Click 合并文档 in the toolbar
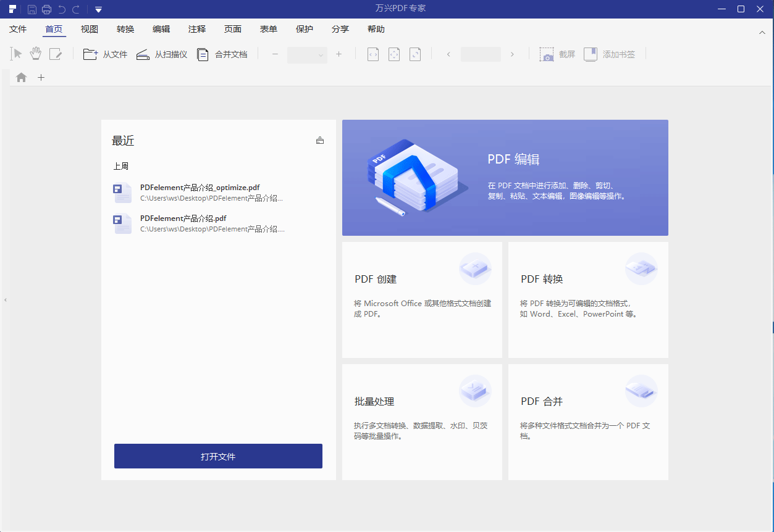Screen dimensions: 774x532 click(x=222, y=54)
